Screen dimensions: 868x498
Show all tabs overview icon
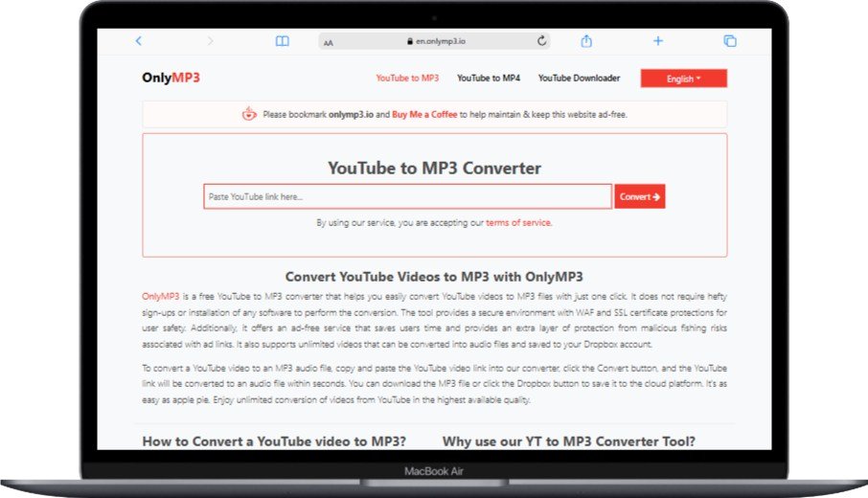(x=730, y=41)
